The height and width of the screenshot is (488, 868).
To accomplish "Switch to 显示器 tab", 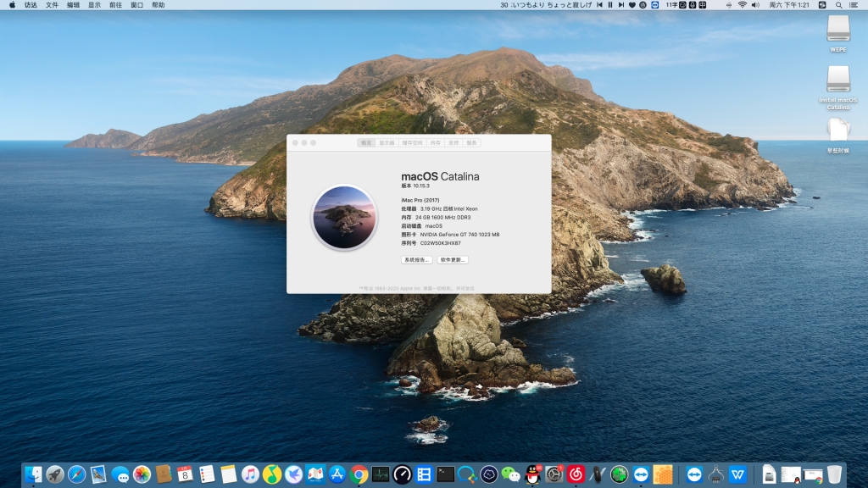I will tap(387, 142).
